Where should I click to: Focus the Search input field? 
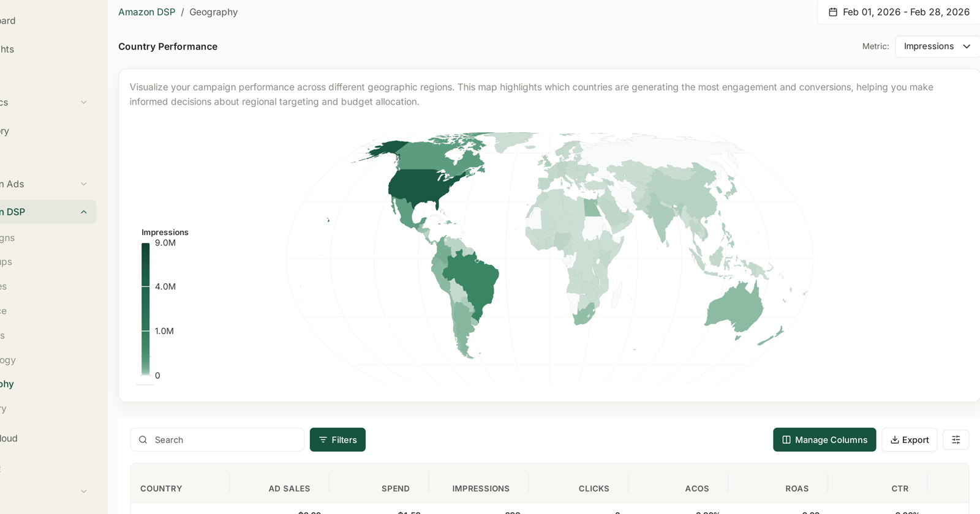point(217,440)
